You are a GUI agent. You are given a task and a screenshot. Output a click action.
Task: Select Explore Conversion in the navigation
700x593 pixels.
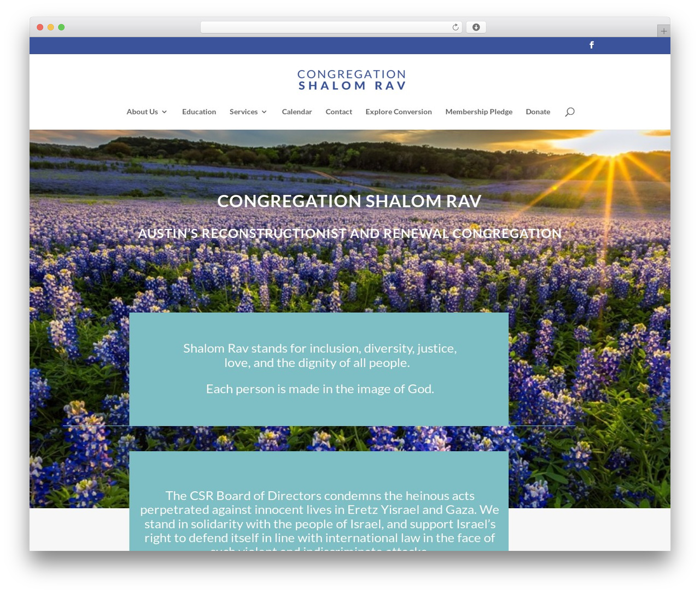point(399,112)
